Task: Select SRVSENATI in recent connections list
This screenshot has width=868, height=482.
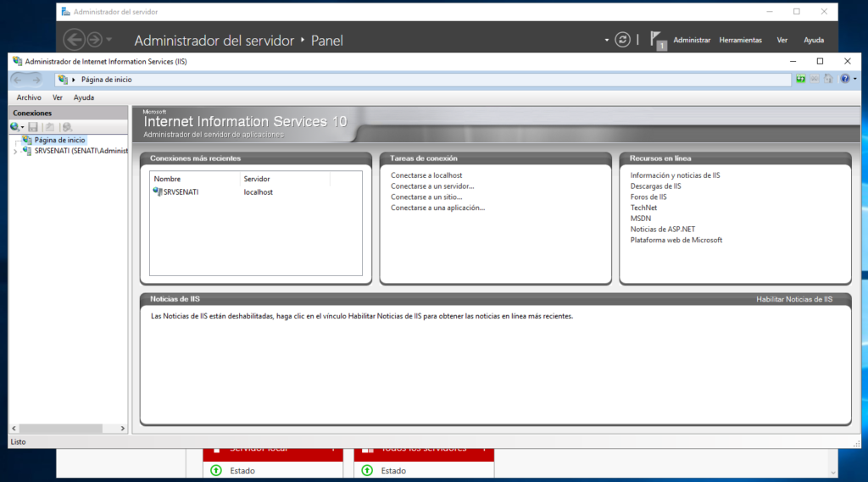Action: click(175, 192)
